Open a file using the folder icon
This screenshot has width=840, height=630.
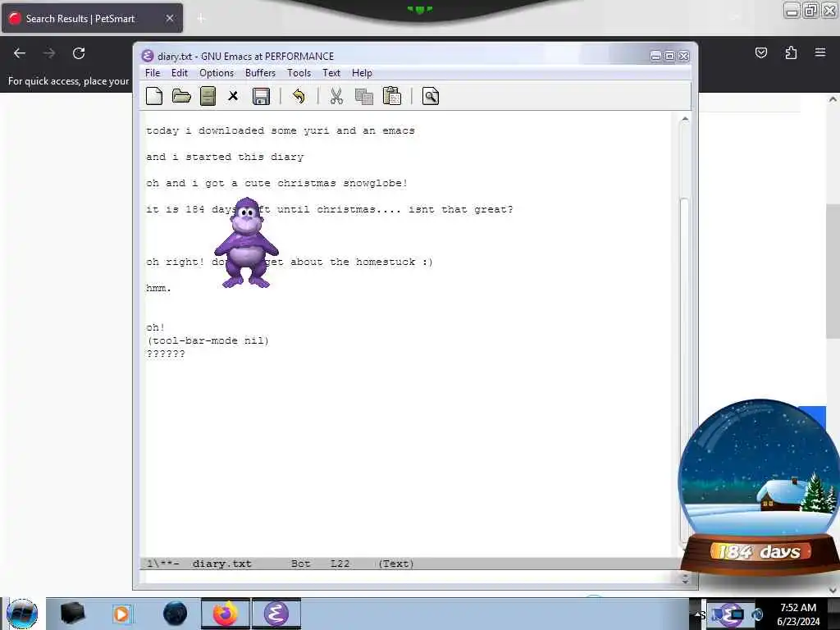point(181,97)
